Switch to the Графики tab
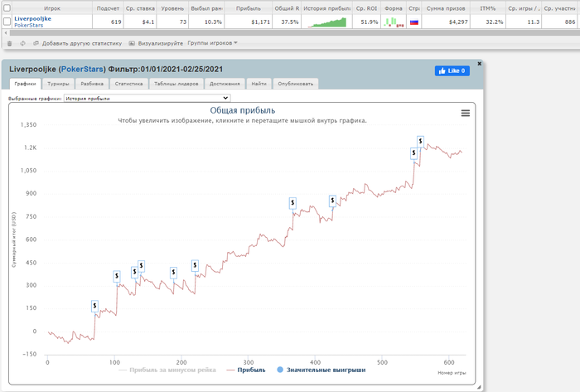 pyautogui.click(x=25, y=84)
